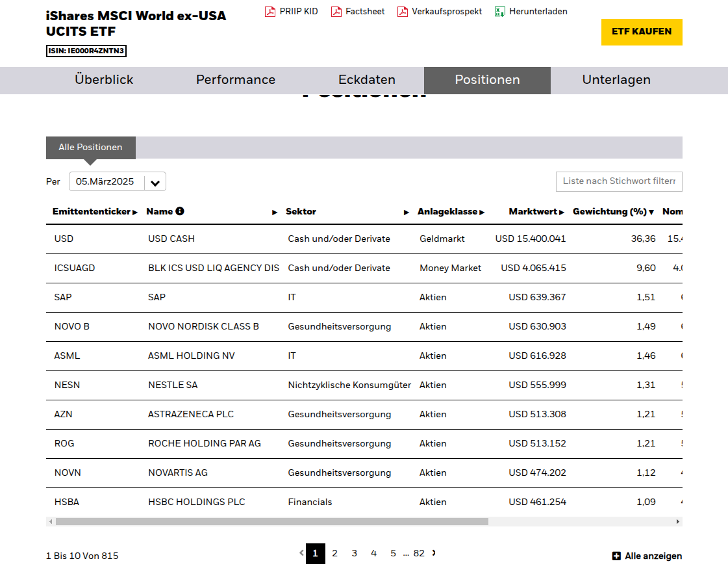Open the Factsheet PDF icon
728x583 pixels.
pos(336,12)
